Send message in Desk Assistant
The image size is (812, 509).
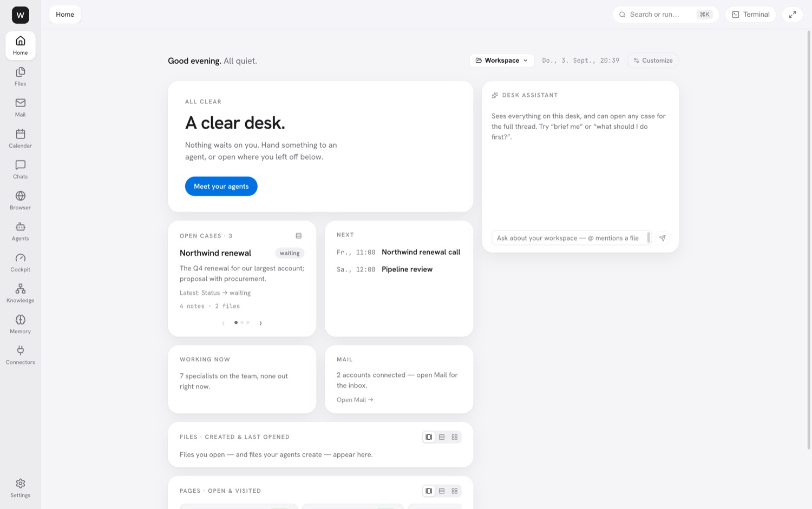(x=662, y=238)
